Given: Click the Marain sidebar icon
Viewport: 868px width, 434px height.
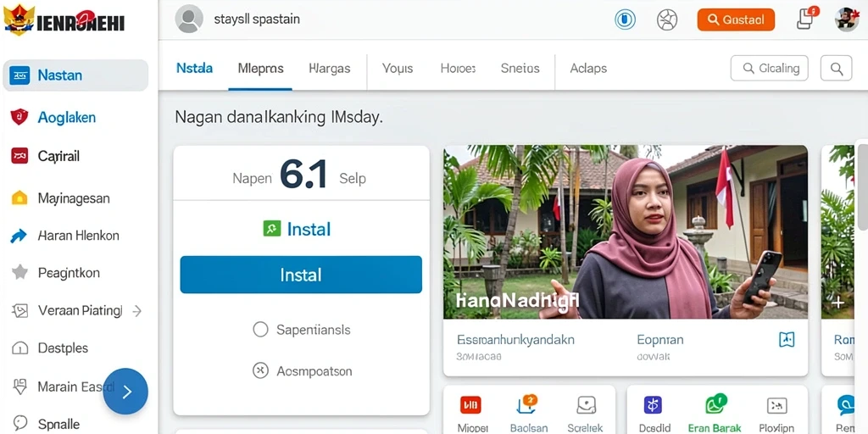Looking at the screenshot, I should pyautogui.click(x=19, y=387).
